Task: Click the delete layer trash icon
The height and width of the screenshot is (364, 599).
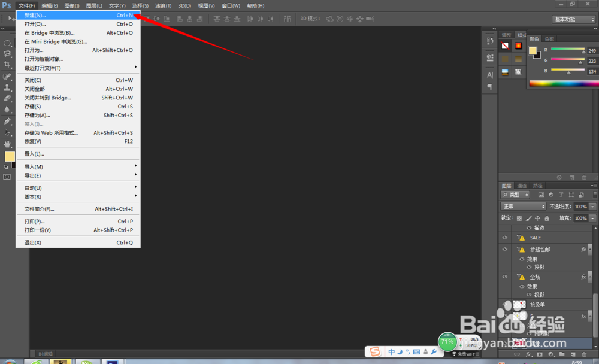Action: coord(583,354)
